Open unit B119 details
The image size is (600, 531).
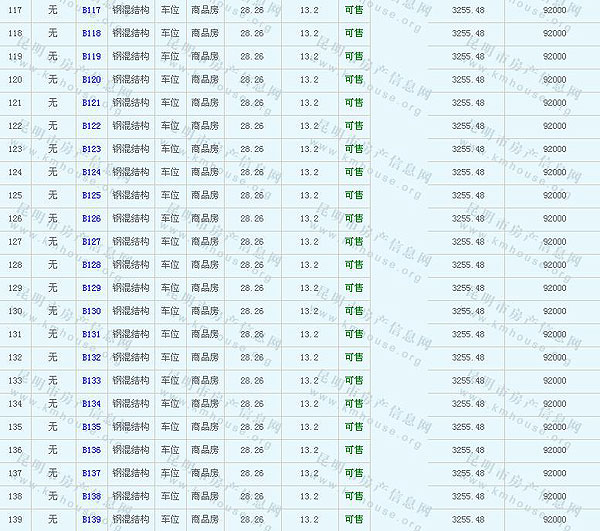point(91,56)
